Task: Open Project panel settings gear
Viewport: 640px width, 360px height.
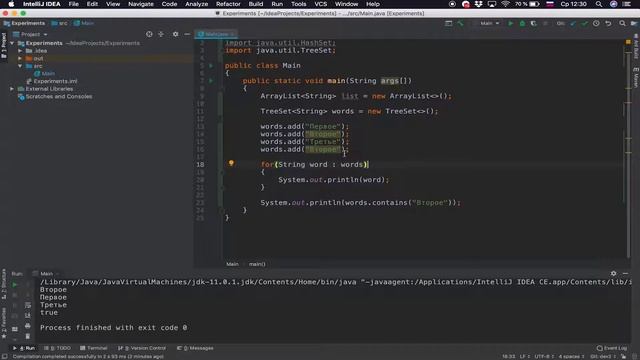Action: [x=176, y=34]
